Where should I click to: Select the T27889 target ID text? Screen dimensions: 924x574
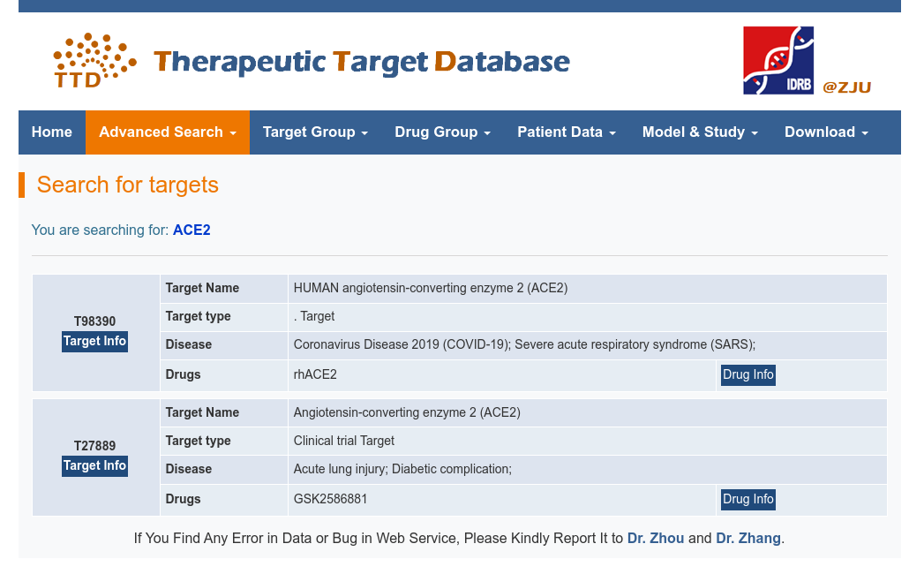click(95, 446)
